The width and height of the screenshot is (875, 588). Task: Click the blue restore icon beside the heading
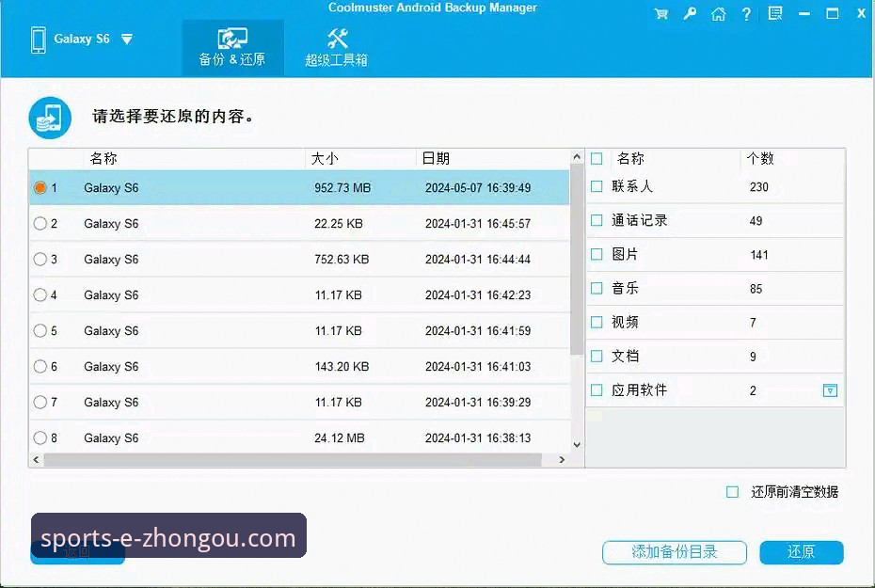[x=50, y=118]
